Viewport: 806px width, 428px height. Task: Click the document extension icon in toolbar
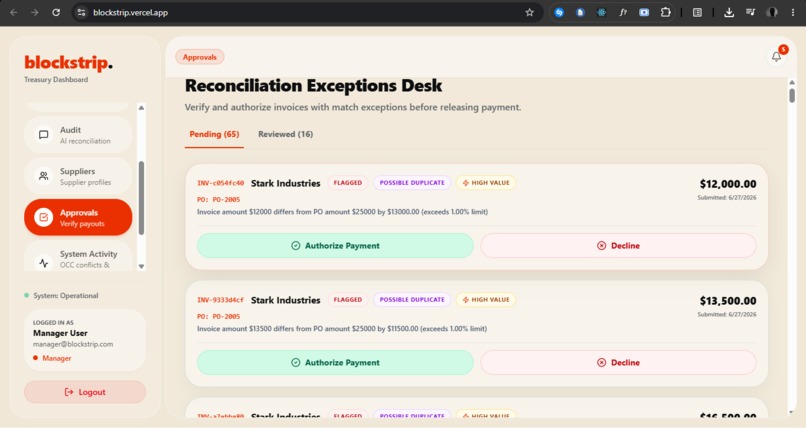coord(580,12)
